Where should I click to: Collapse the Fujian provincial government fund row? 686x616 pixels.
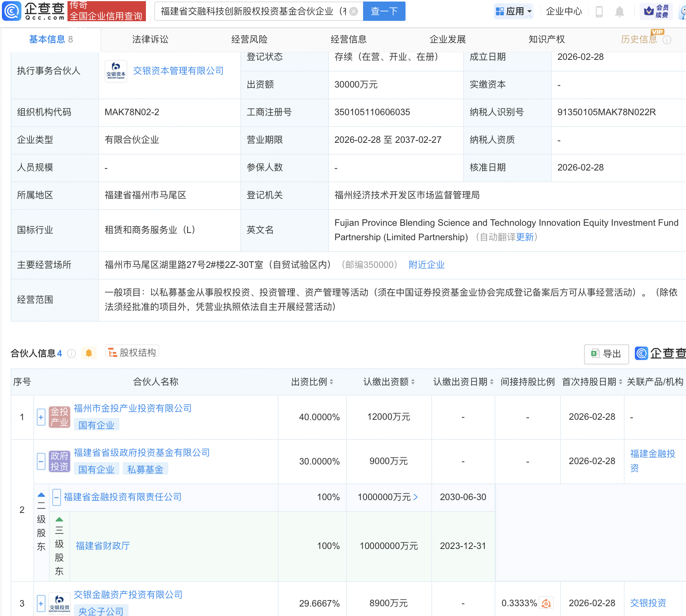coord(41,461)
